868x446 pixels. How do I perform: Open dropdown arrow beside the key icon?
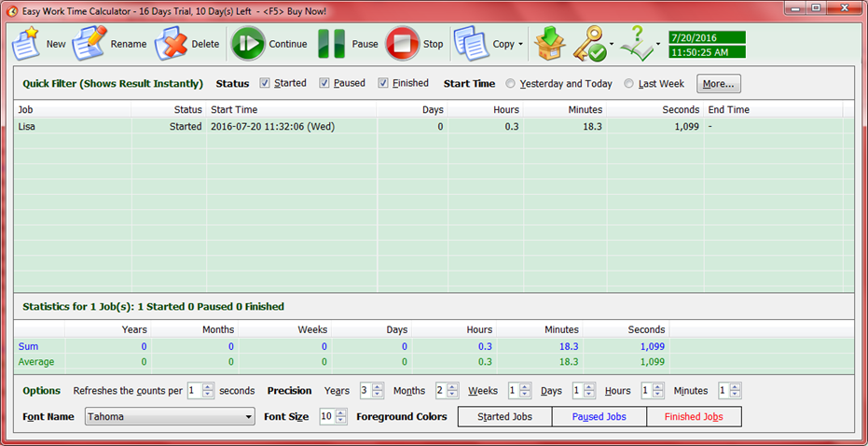click(612, 45)
